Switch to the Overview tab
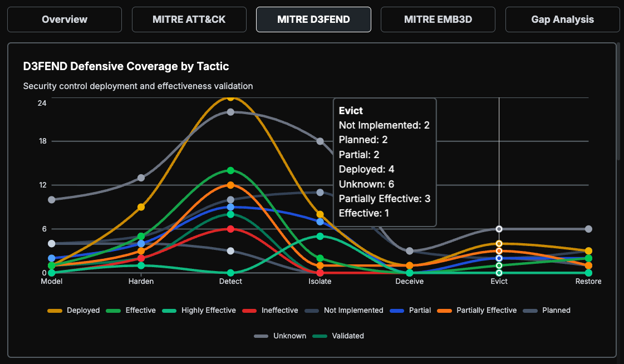 tap(65, 19)
